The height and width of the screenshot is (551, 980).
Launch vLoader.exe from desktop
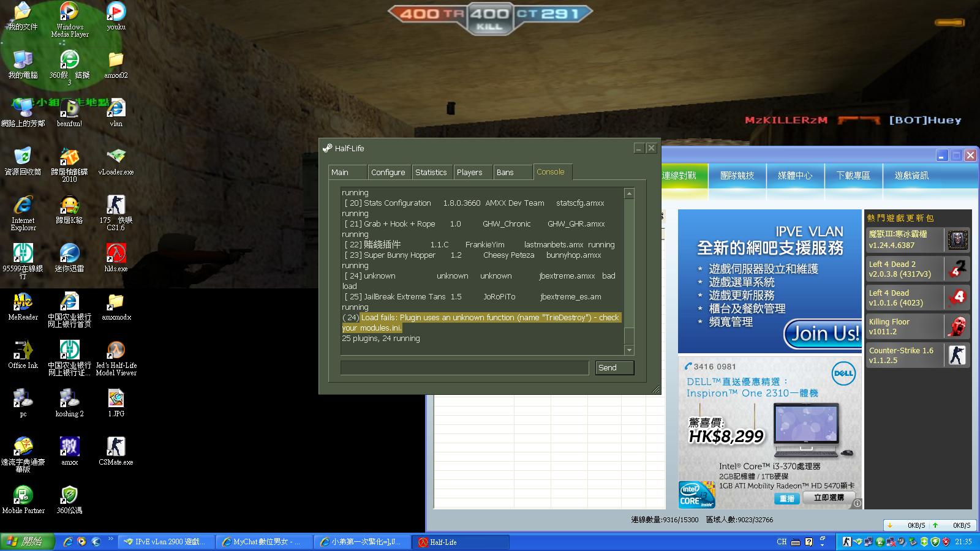tap(116, 162)
